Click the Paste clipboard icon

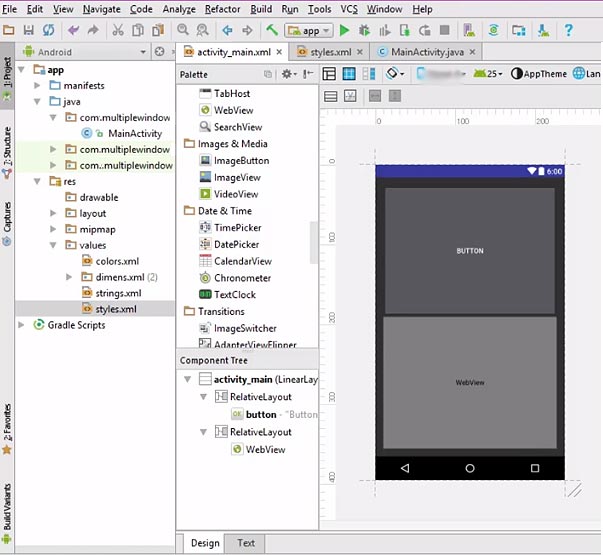[158, 30]
